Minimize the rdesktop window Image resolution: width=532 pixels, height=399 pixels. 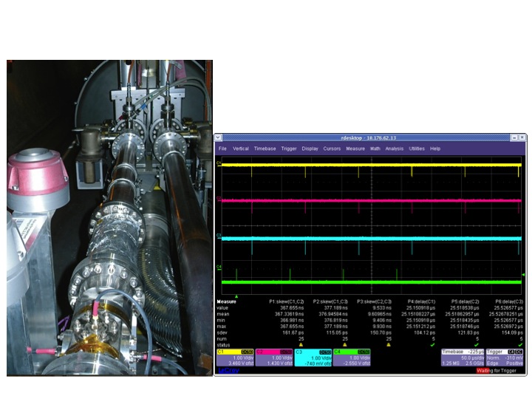point(514,137)
